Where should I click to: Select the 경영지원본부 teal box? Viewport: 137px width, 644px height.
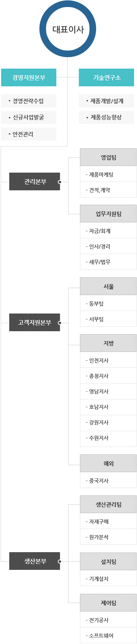coord(29,77)
